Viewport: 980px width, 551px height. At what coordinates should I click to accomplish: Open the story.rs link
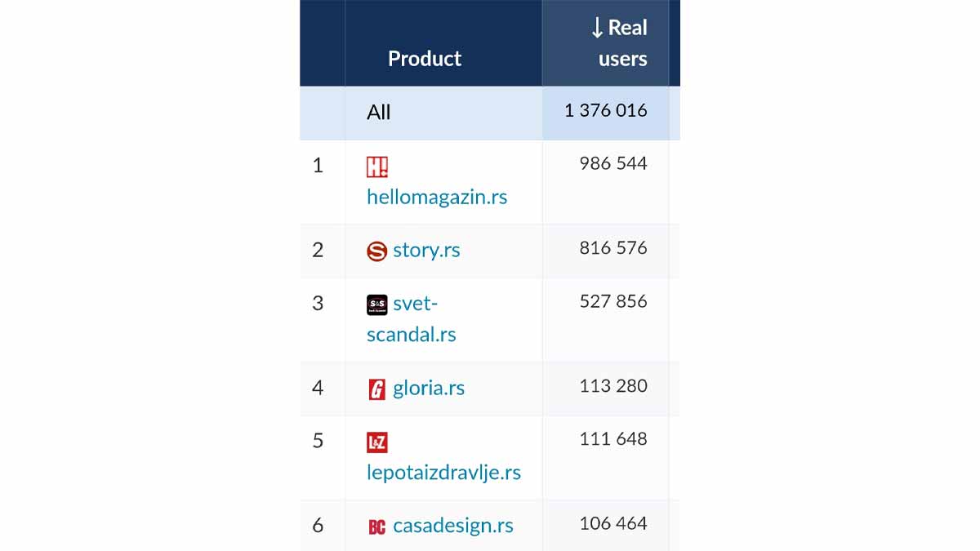[x=426, y=250]
